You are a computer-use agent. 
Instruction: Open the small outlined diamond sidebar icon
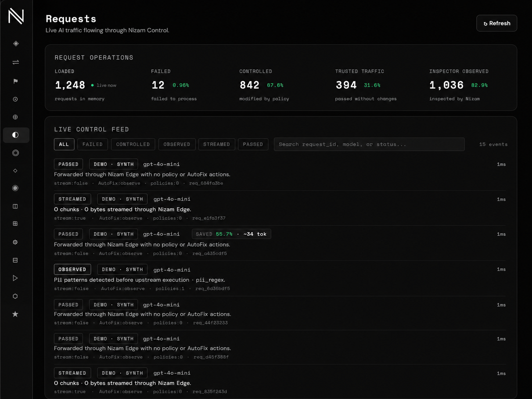click(15, 170)
